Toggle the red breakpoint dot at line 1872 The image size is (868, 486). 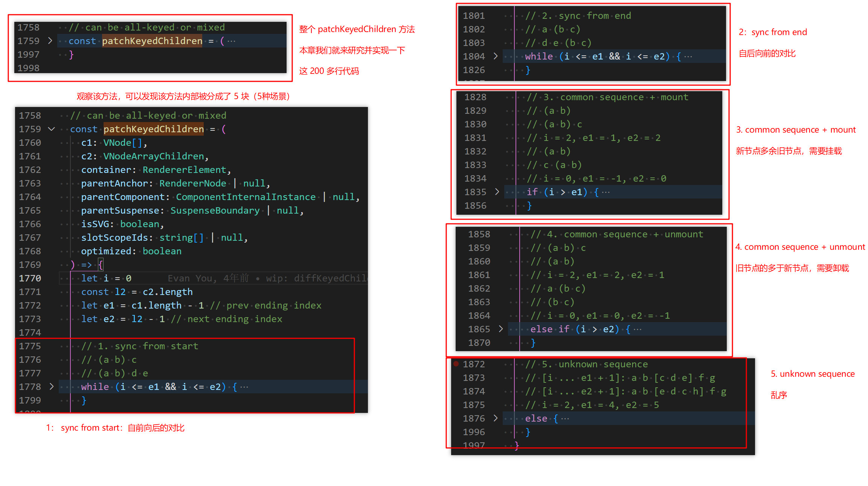click(456, 364)
